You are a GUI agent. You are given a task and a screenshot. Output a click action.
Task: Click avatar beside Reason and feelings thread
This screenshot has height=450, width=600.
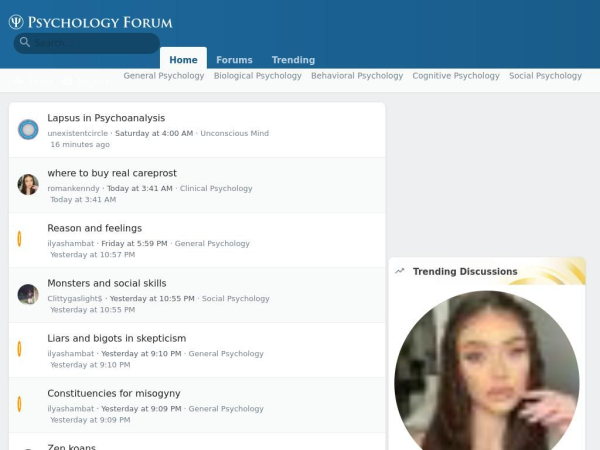(x=20, y=239)
